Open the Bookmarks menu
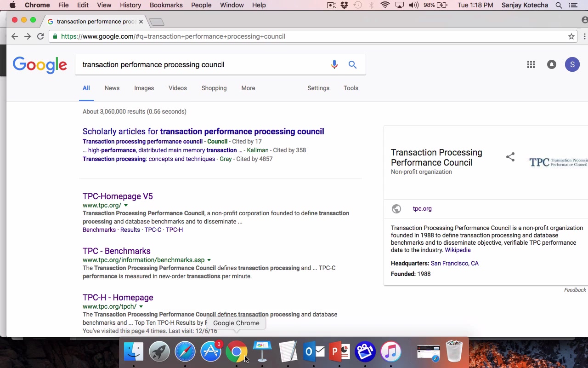 pyautogui.click(x=166, y=5)
